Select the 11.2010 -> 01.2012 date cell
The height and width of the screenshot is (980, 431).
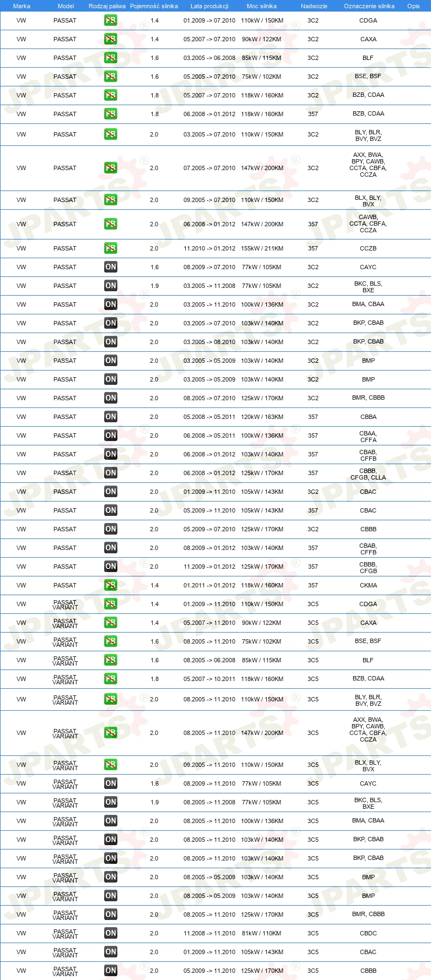209,248
